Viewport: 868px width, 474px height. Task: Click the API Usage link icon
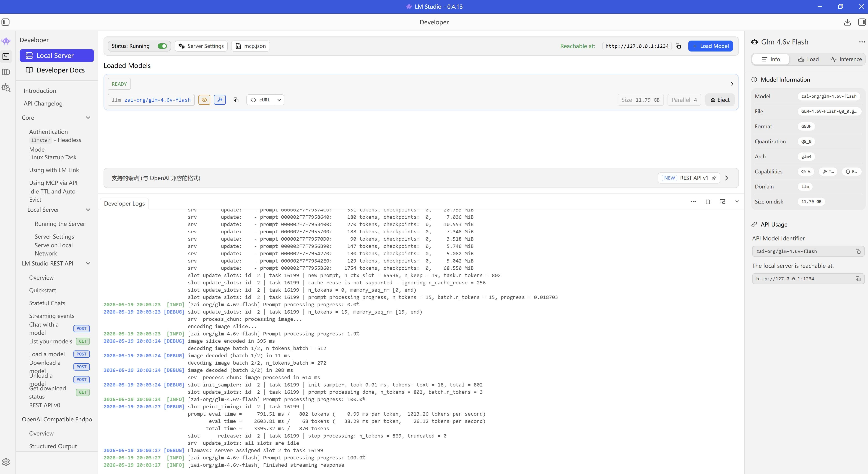tap(754, 224)
